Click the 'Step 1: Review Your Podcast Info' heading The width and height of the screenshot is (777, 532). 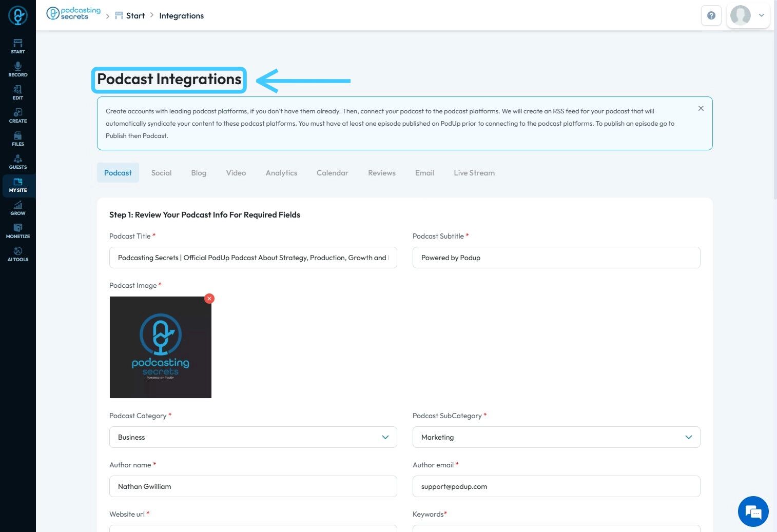205,215
